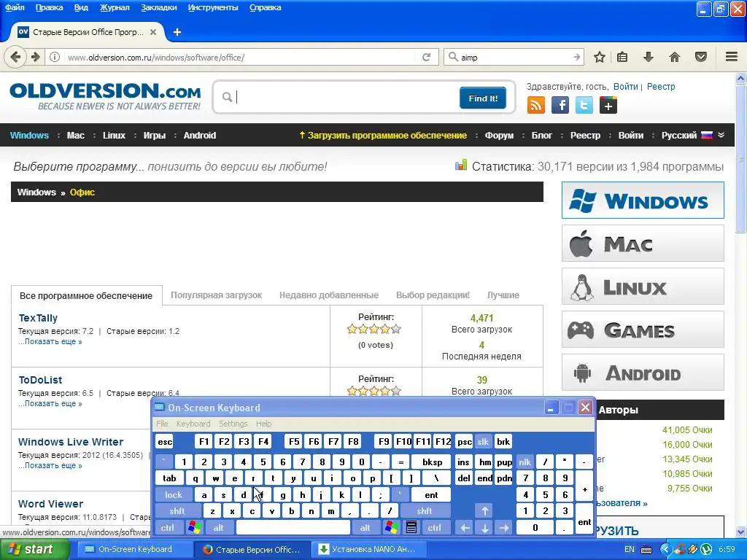Open the On-Screen Keyboard Keyboard menu
The image size is (747, 560).
193,424
